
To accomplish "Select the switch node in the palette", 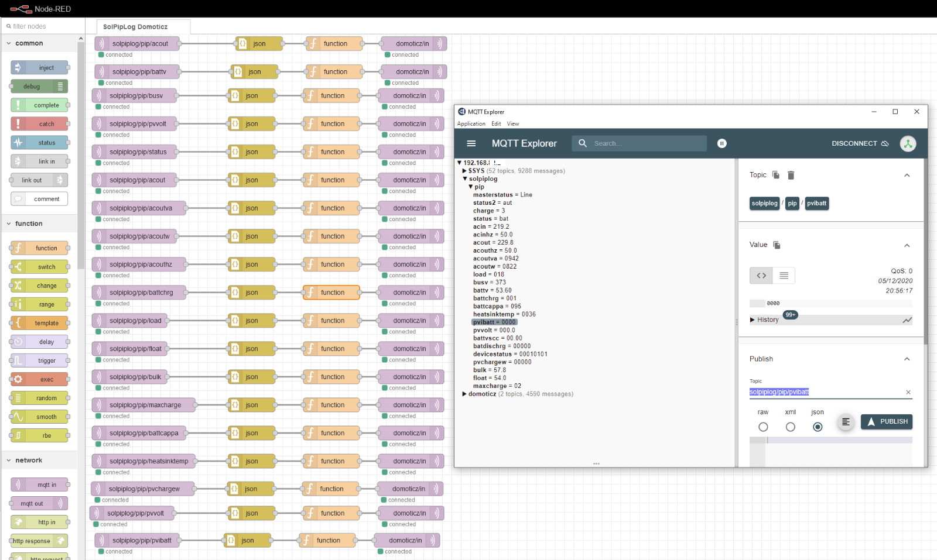I will [39, 267].
